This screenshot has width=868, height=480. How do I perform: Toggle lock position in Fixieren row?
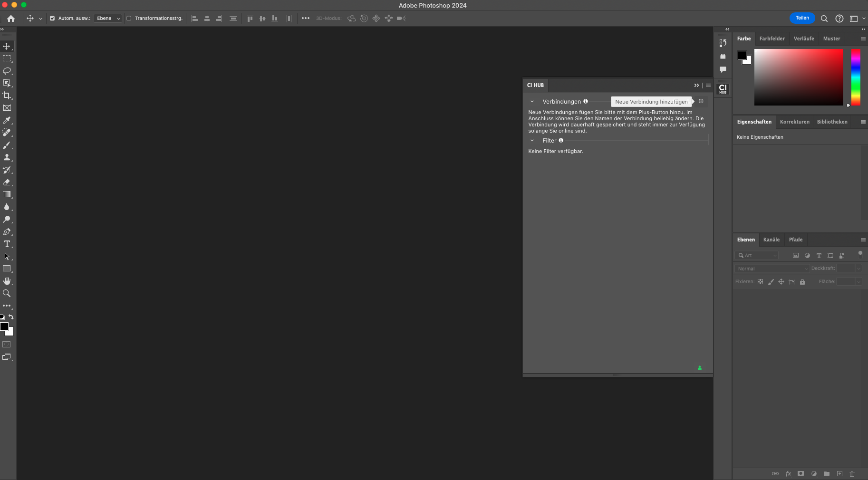(x=781, y=282)
